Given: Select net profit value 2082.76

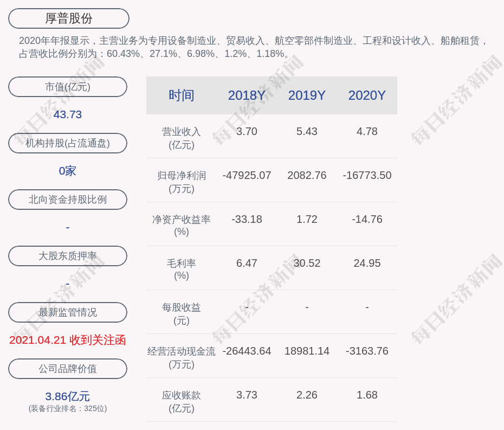Looking at the screenshot, I should point(307,175).
